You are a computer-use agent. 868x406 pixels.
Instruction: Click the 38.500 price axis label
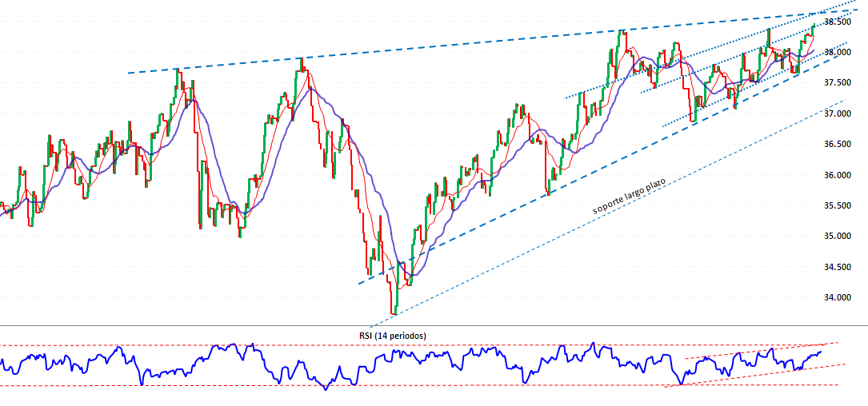[x=837, y=22]
